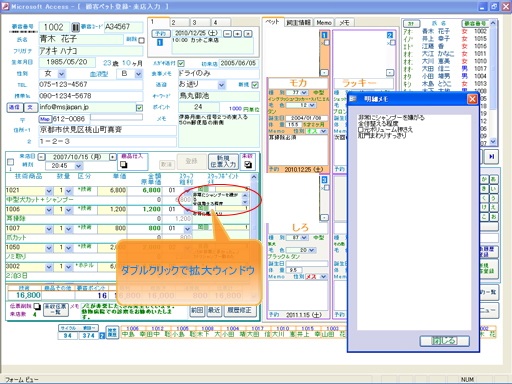Click the 予約 button in reservation tab

click(161, 33)
